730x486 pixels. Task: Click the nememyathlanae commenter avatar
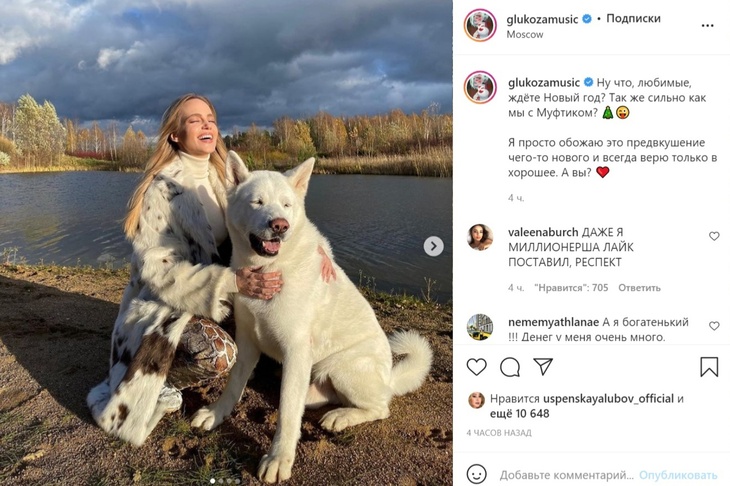(480, 326)
